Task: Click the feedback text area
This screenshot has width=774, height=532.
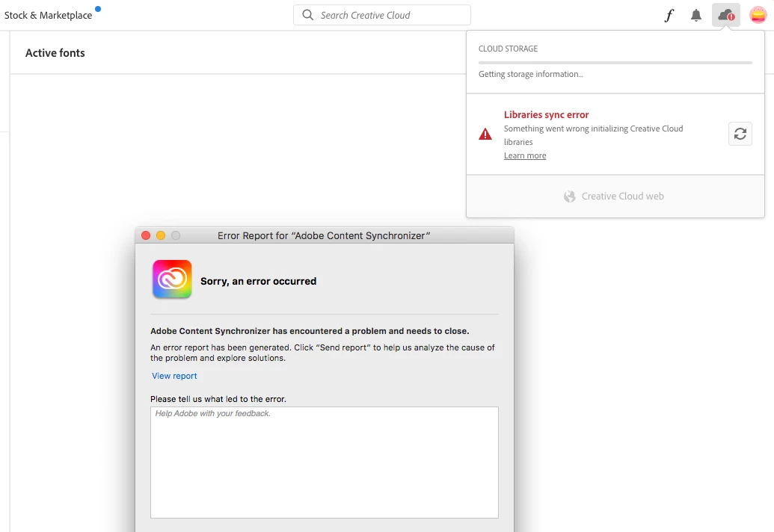Action: pos(325,463)
